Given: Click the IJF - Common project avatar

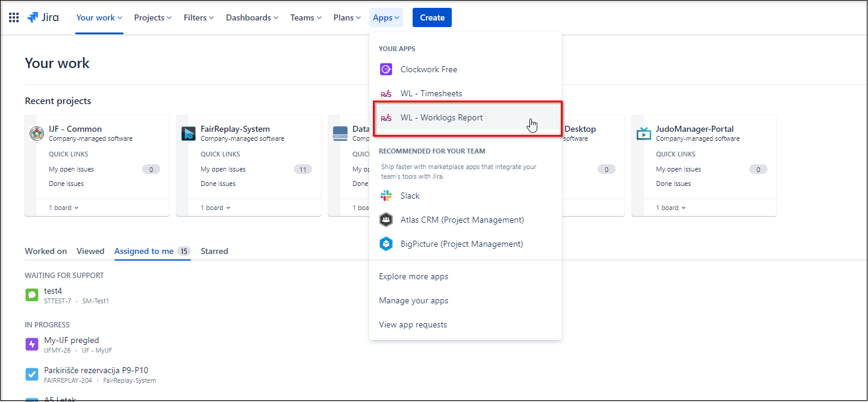Looking at the screenshot, I should [x=37, y=134].
